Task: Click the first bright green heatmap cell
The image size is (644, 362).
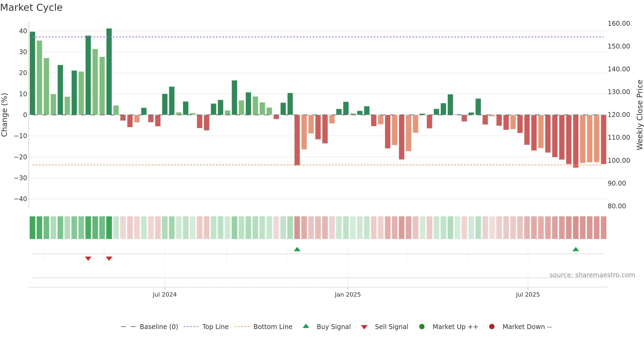Action: click(x=32, y=228)
